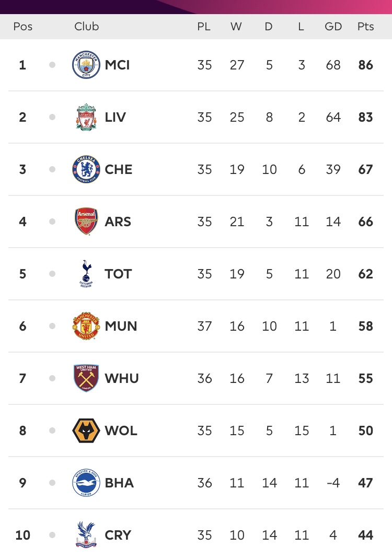This screenshot has height=559, width=392.
Task: Open the LIV team link
Action: click(115, 117)
